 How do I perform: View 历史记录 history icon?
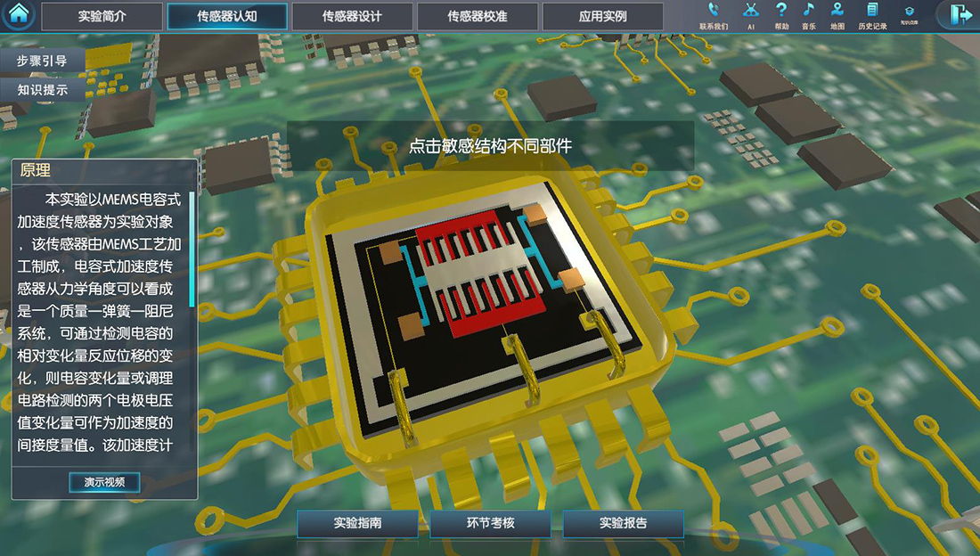pyautogui.click(x=872, y=14)
